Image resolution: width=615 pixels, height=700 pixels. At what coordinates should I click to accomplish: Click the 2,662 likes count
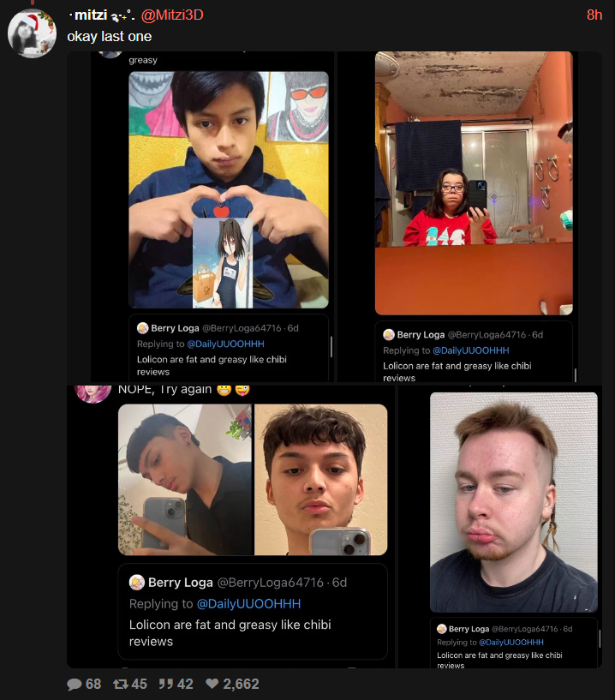point(241,684)
